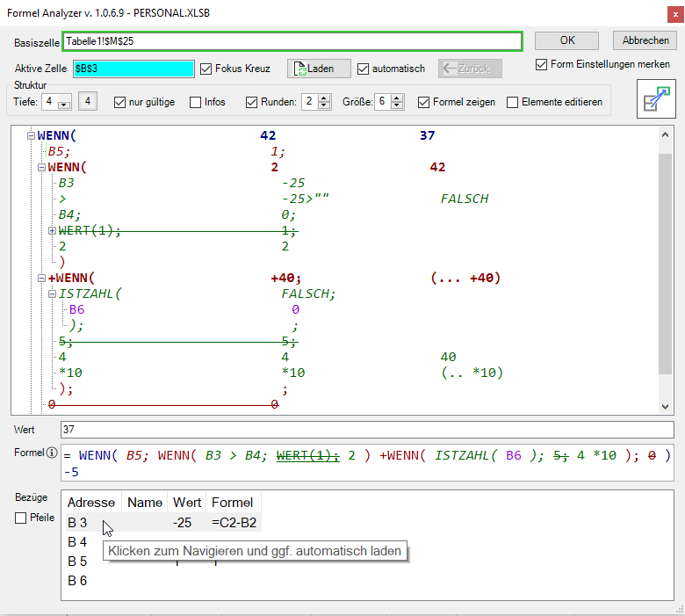This screenshot has height=616, width=685.
Task: Decrease the Größe value with down arrow
Action: point(397,105)
